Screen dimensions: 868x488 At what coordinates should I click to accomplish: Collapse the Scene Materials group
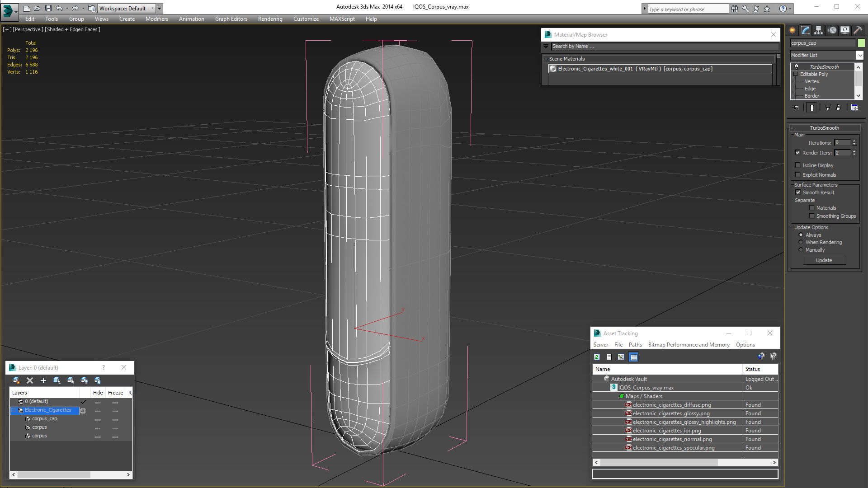(x=546, y=59)
